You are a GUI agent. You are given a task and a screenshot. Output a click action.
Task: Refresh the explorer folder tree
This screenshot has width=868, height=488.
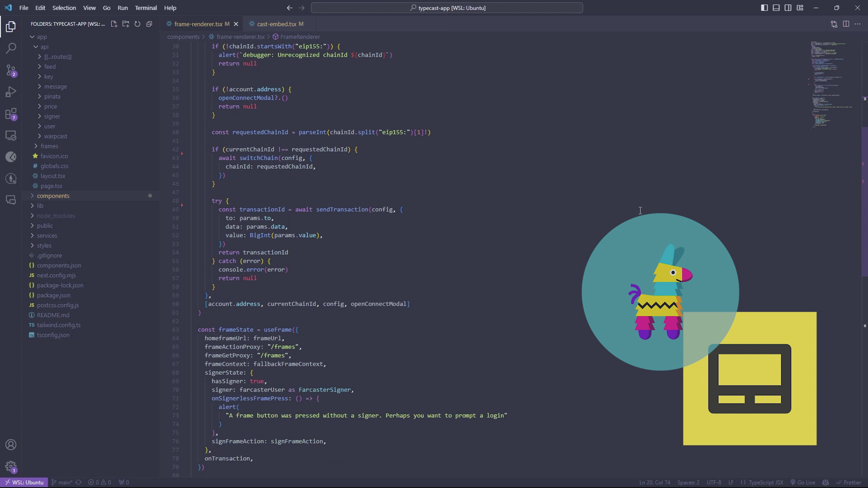click(x=137, y=24)
